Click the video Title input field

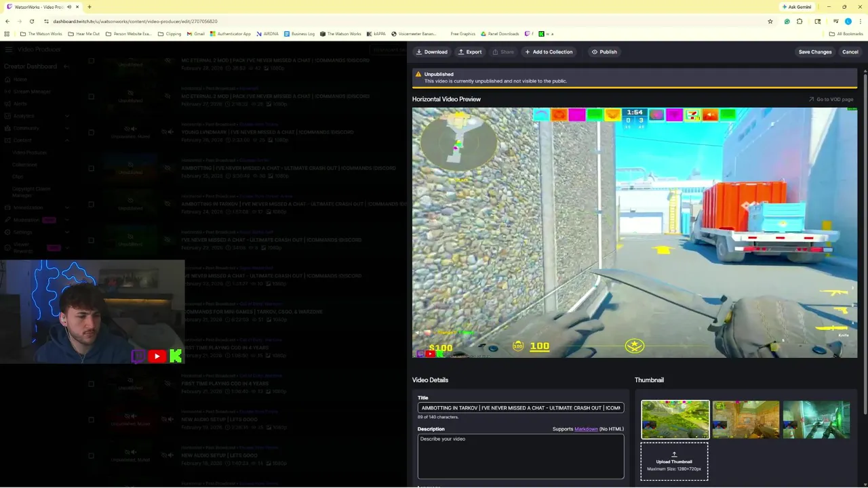click(x=521, y=408)
